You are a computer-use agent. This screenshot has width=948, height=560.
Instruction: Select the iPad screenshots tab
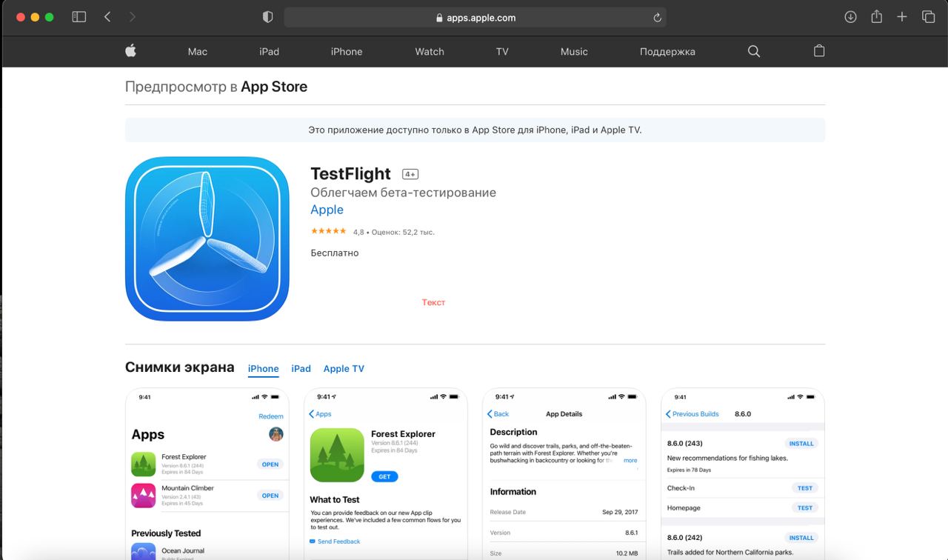[301, 368]
